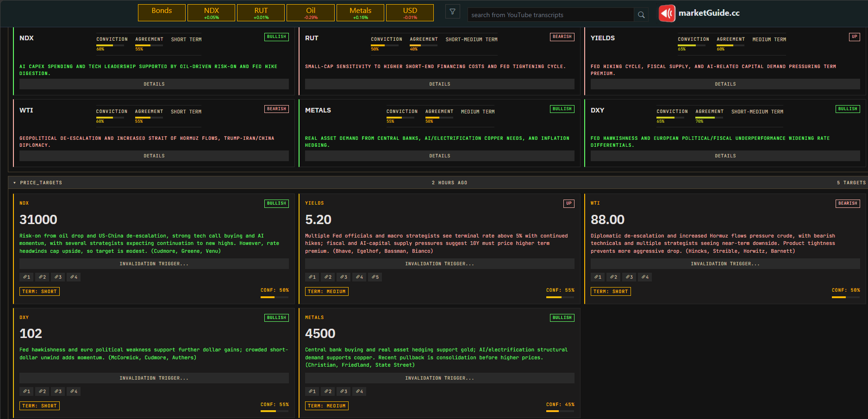Open source link 4 on YIELDS target card
Image resolution: width=868 pixels, height=419 pixels.
[x=360, y=277]
